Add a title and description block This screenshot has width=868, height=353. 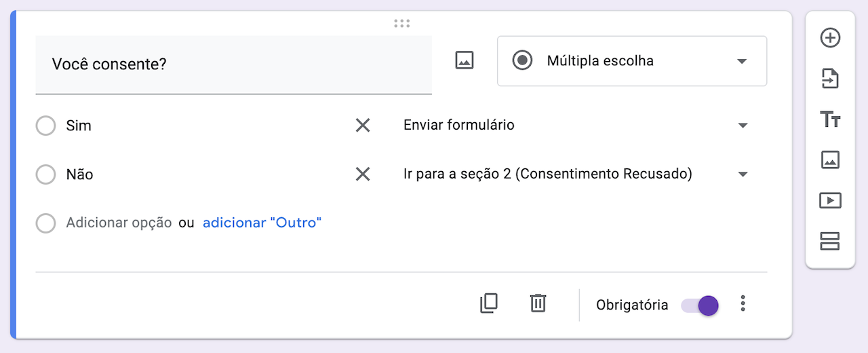tap(830, 120)
